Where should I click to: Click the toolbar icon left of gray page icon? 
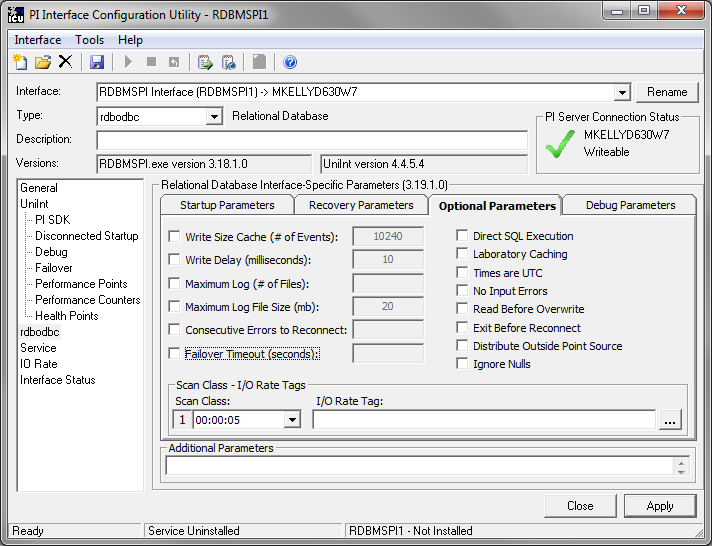coord(228,62)
